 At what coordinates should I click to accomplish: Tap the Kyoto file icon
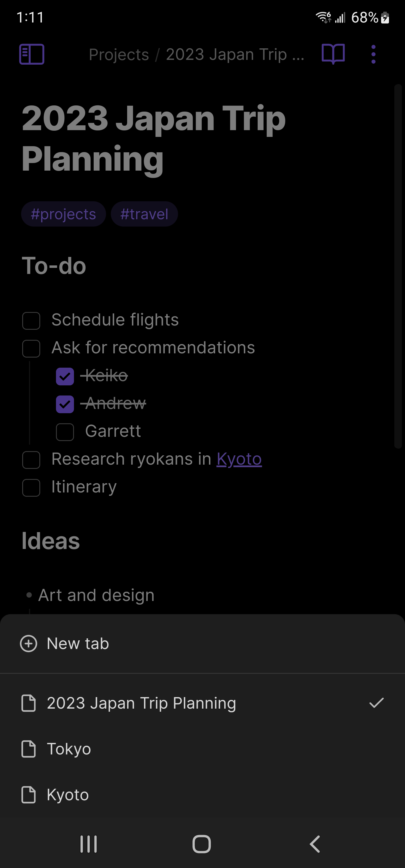click(29, 795)
